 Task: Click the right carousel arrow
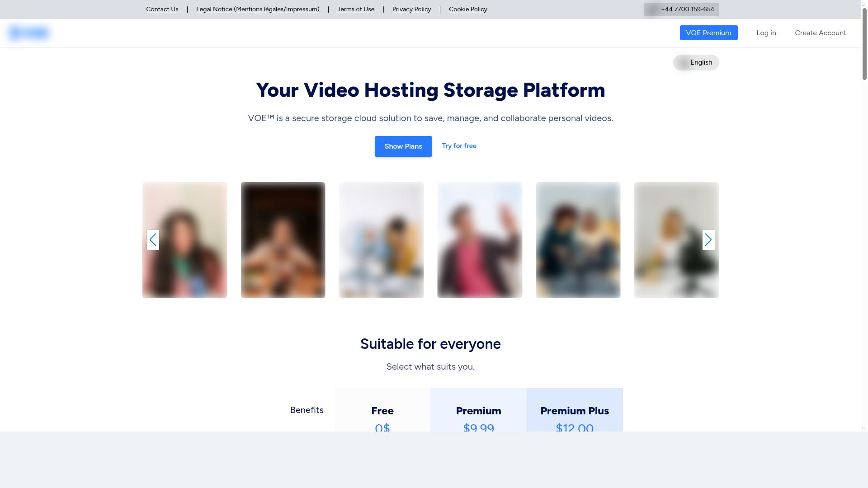click(x=708, y=240)
